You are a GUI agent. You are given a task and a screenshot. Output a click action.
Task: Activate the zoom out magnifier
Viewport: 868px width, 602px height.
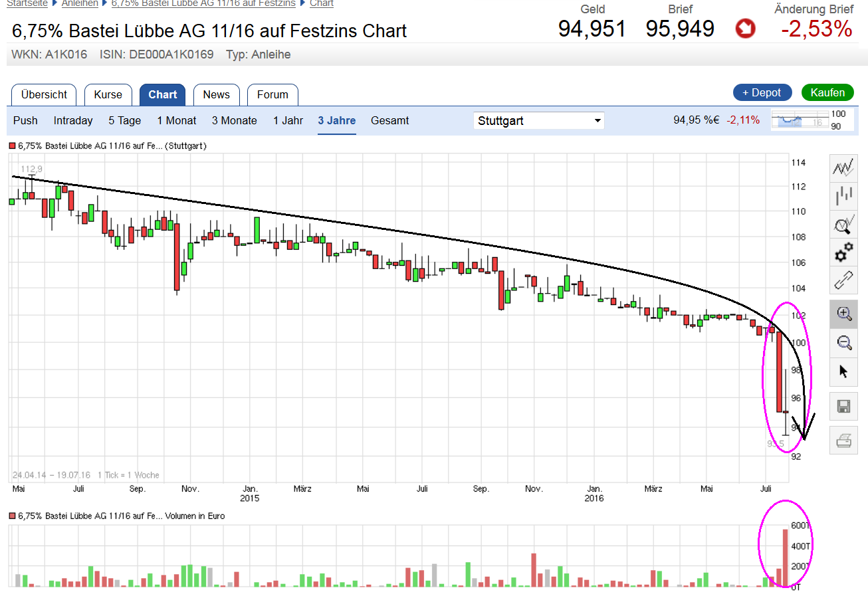click(x=843, y=342)
